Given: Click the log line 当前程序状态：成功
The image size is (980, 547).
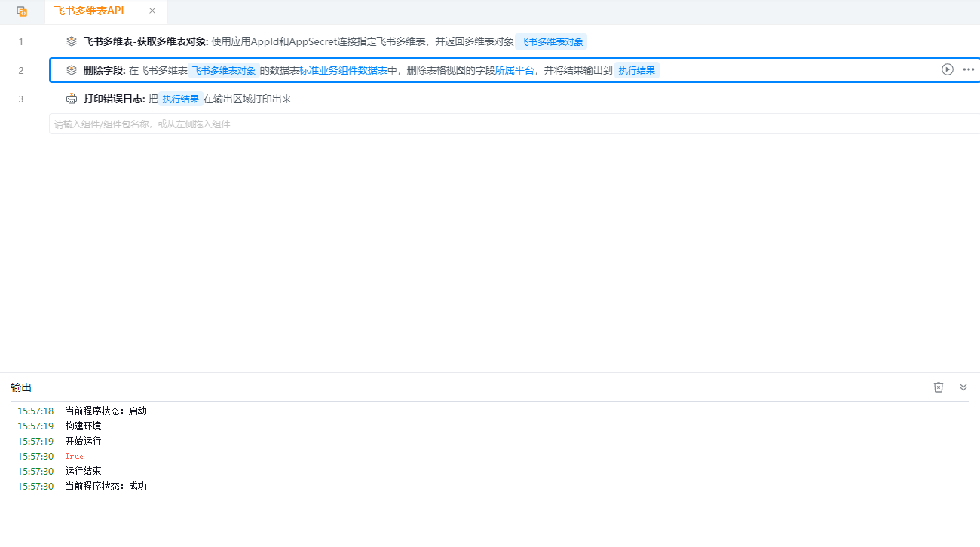Looking at the screenshot, I should 106,486.
